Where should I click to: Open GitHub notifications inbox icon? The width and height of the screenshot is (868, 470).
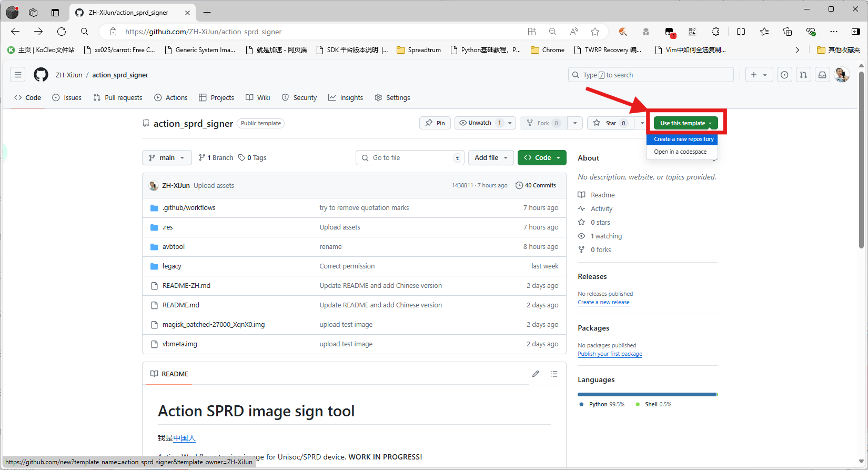click(x=822, y=75)
